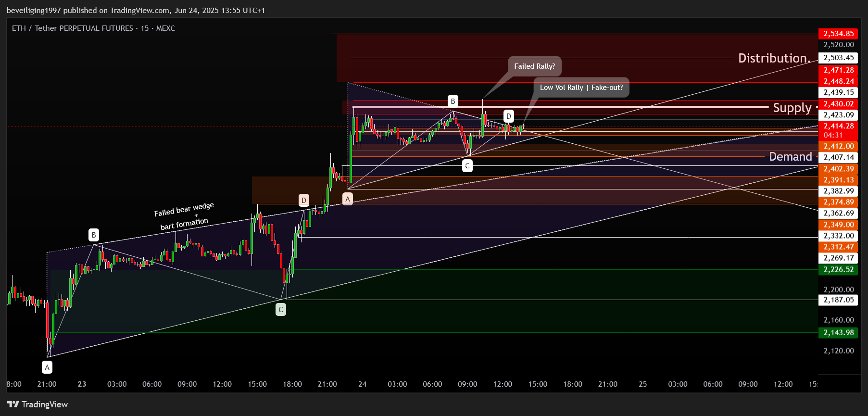The height and width of the screenshot is (416, 868).
Task: Click the orange 2,402.39 price label
Action: pos(838,169)
